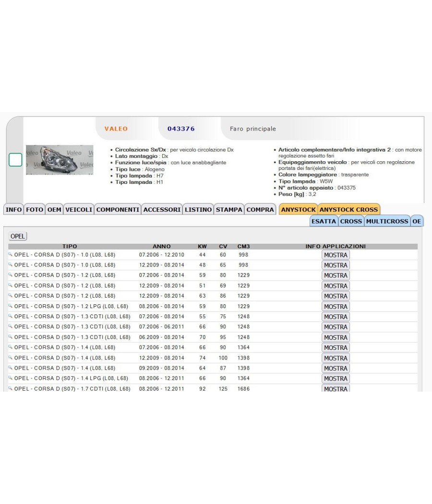Open the INFO tab

click(14, 210)
